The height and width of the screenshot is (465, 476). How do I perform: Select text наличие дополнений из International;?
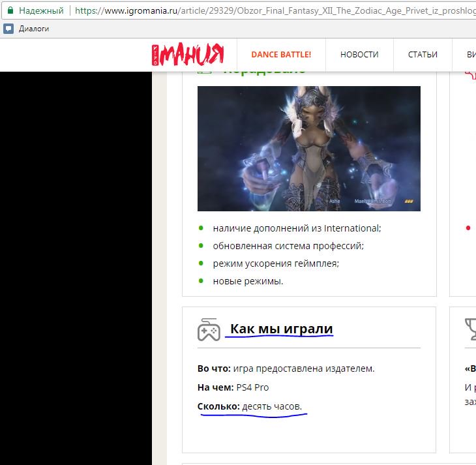pos(297,228)
